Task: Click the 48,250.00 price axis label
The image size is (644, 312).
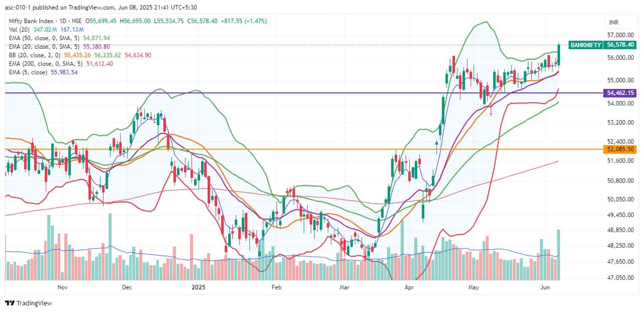Action: pyautogui.click(x=620, y=246)
